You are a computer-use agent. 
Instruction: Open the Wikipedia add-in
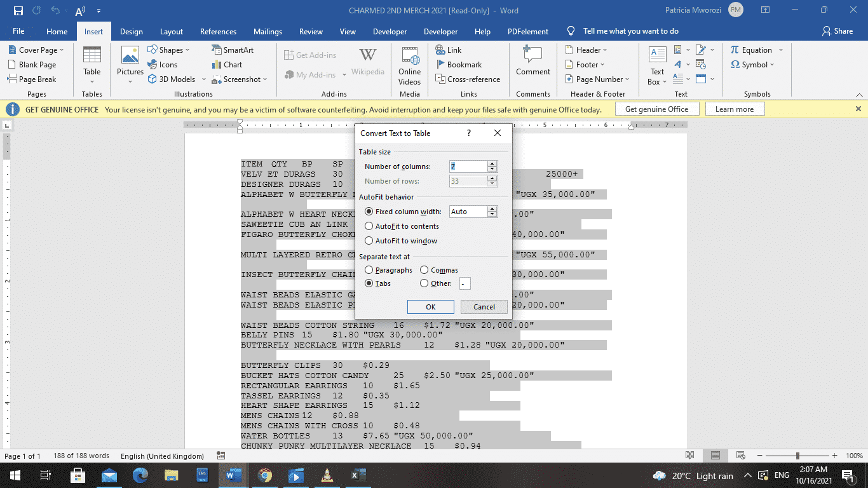tap(368, 64)
